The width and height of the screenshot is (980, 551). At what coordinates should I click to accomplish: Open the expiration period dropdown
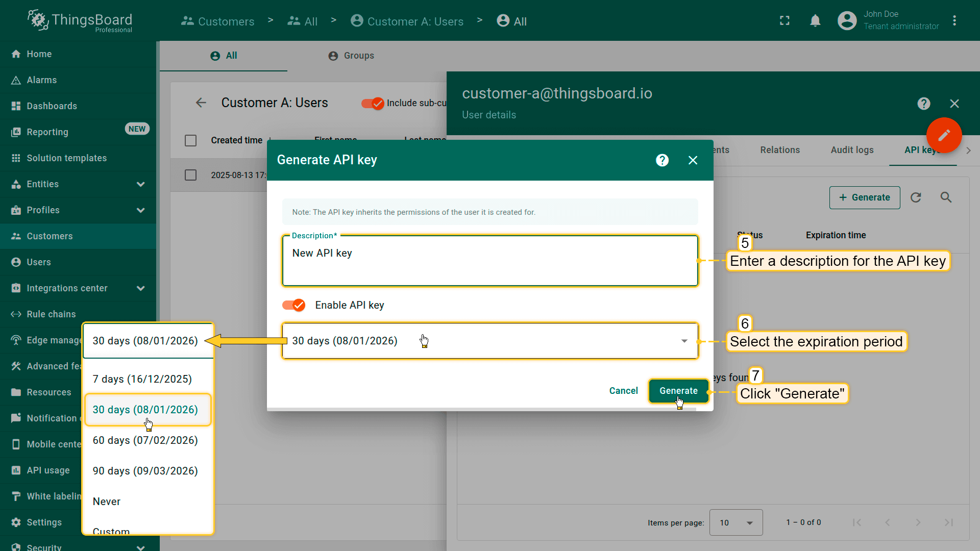click(489, 341)
